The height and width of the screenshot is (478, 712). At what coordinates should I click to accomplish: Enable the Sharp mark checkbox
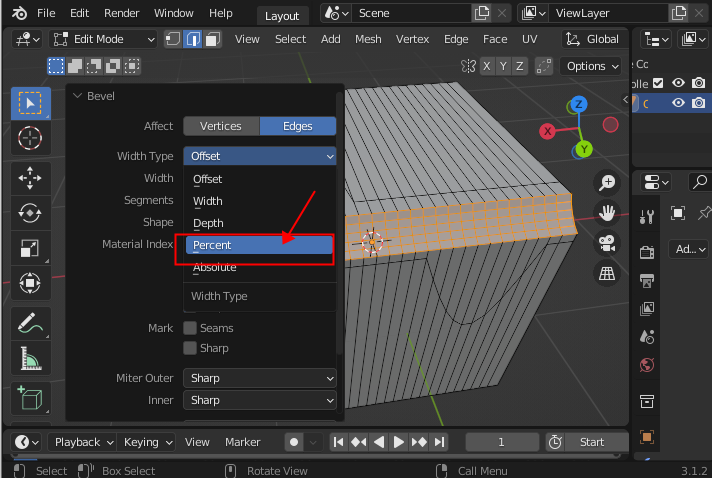[x=190, y=348]
